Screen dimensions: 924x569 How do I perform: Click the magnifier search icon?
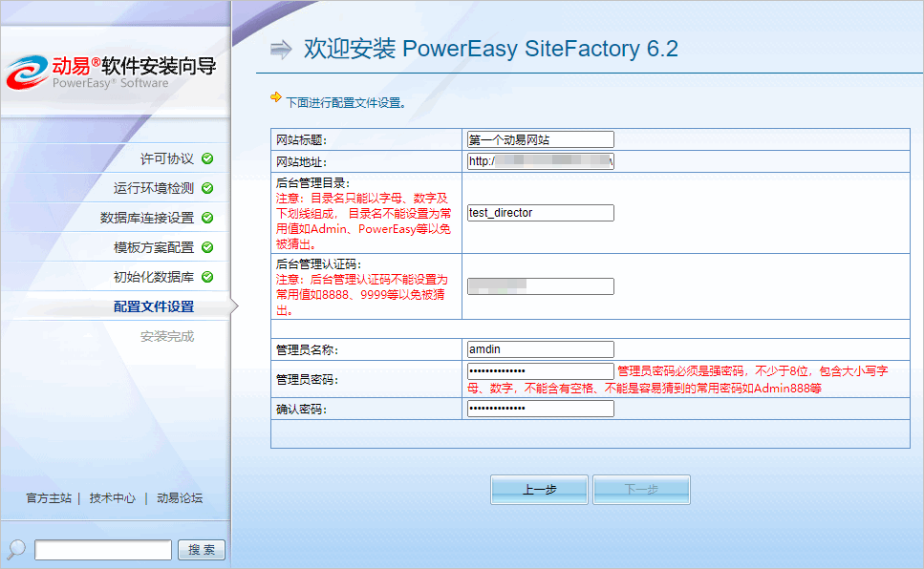pos(16,549)
